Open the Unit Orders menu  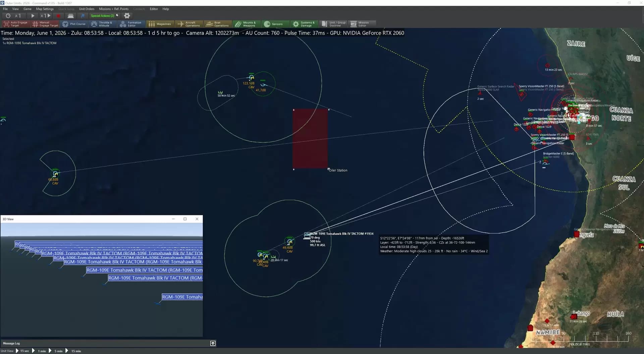pyautogui.click(x=87, y=9)
